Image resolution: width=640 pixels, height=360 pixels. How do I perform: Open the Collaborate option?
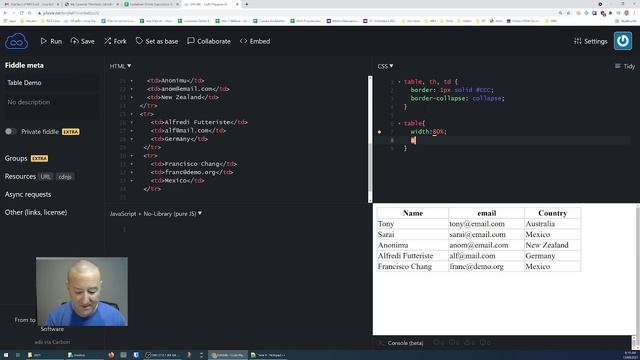[x=209, y=41]
